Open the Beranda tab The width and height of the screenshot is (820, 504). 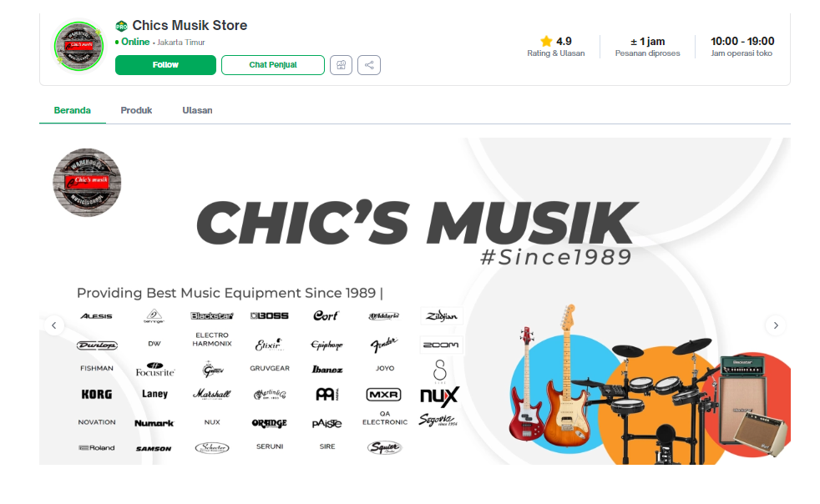pos(72,110)
